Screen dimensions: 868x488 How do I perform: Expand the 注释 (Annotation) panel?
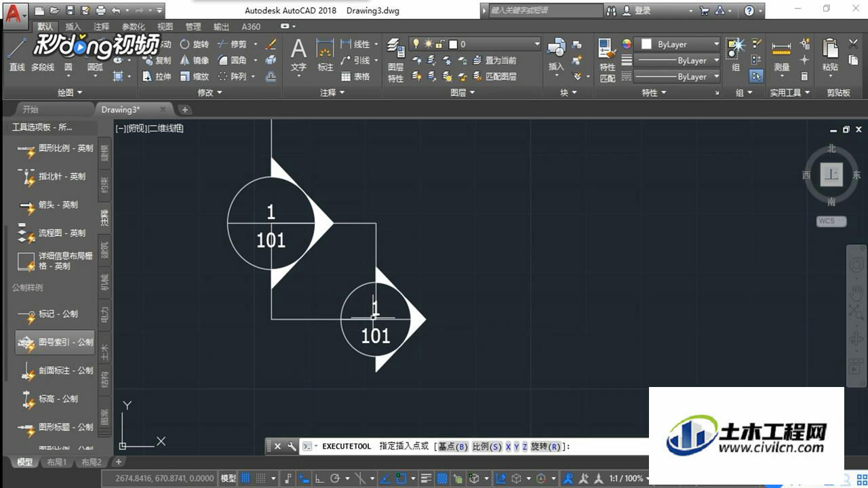pyautogui.click(x=332, y=92)
